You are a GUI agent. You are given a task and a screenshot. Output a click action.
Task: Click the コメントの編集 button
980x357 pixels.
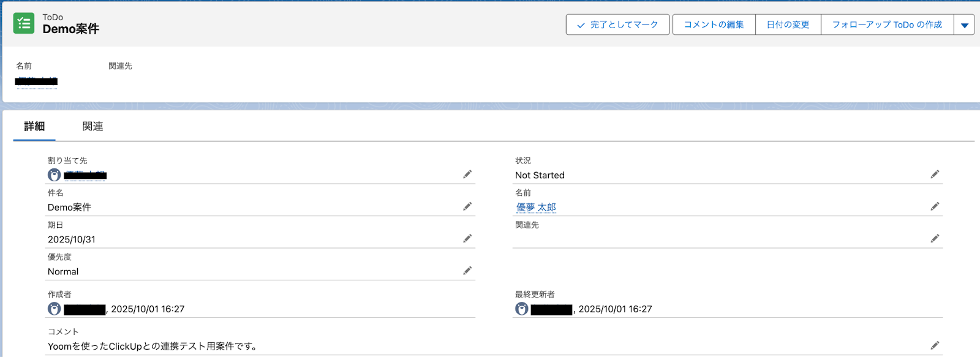click(714, 25)
